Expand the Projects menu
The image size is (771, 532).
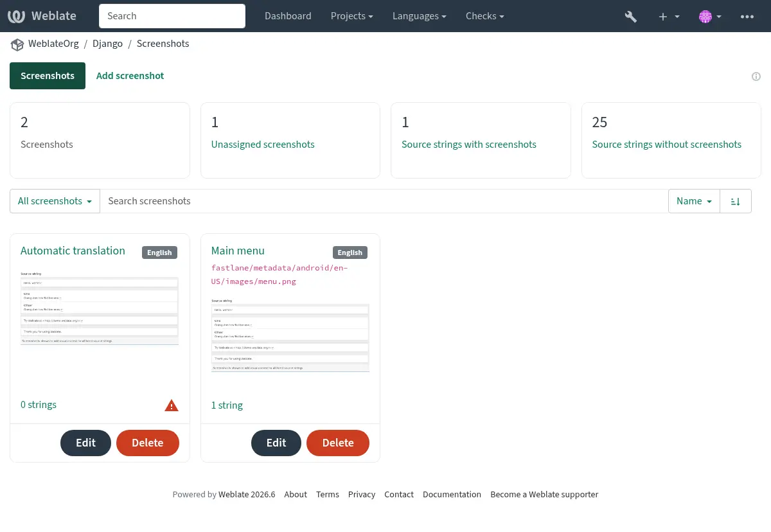353,16
